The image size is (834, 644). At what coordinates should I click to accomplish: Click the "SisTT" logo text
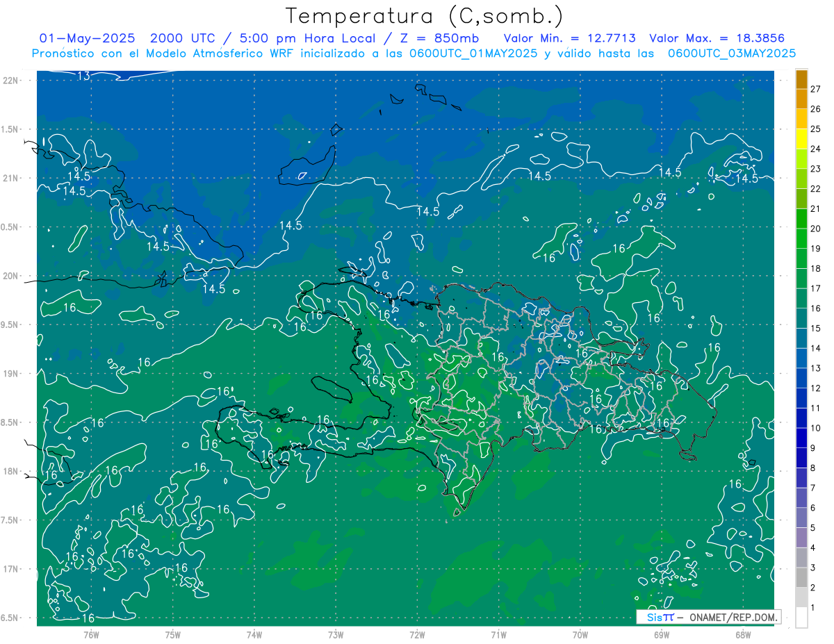[660, 617]
